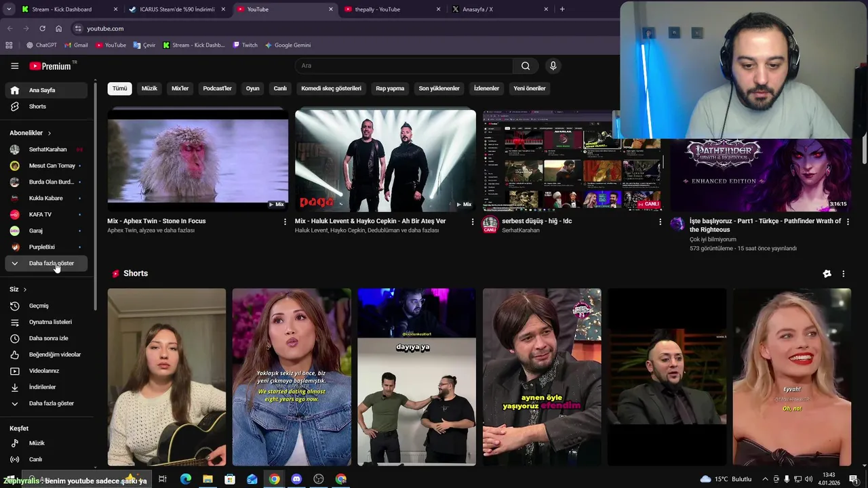
Task: Click Shorts shelf settings icon
Action: point(827,274)
